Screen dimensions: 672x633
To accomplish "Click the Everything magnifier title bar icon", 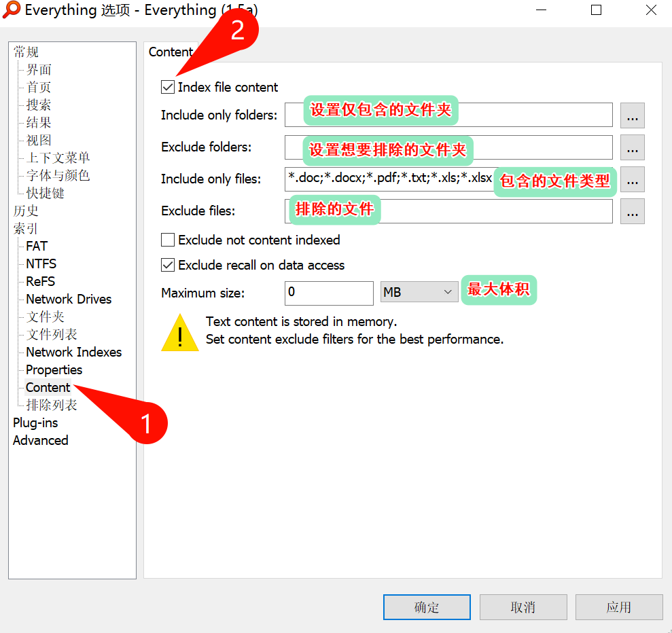I will coord(12,10).
